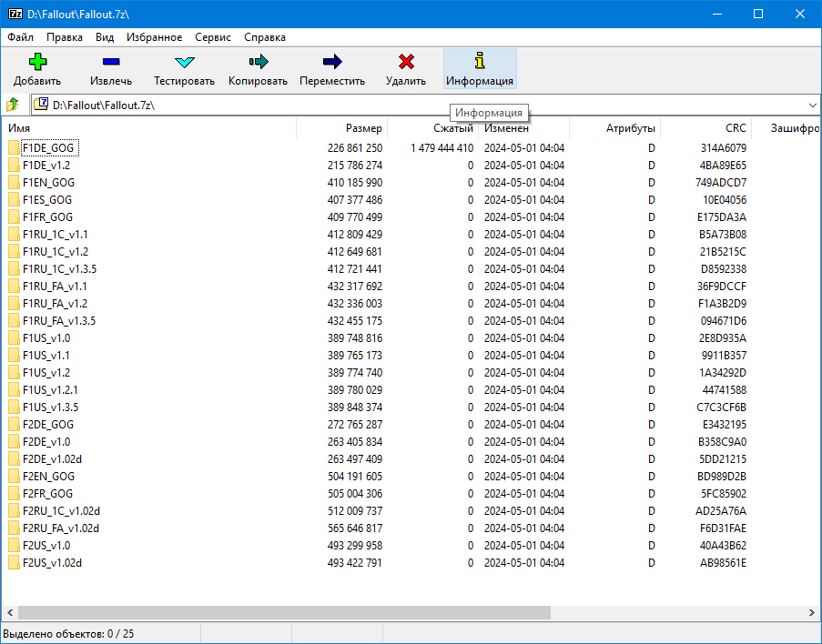822x644 pixels.
Task: Select the F1RU_1C_v1.3.5 folder name
Action: pos(59,269)
